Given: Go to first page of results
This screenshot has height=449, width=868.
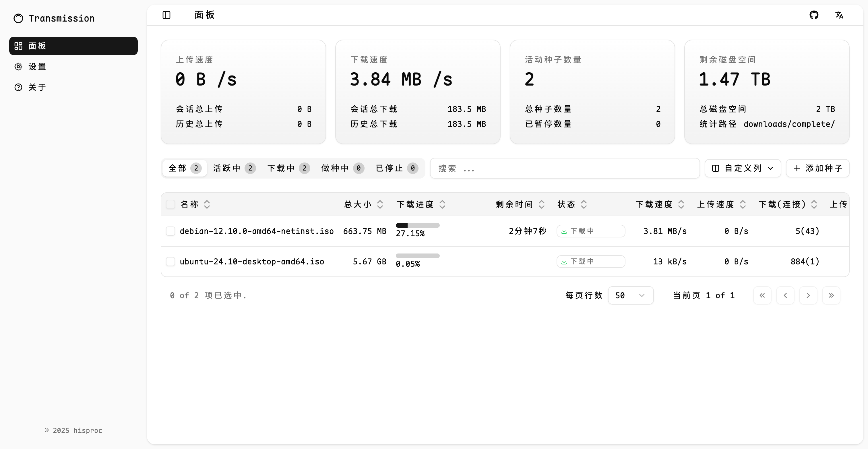Looking at the screenshot, I should coord(762,295).
